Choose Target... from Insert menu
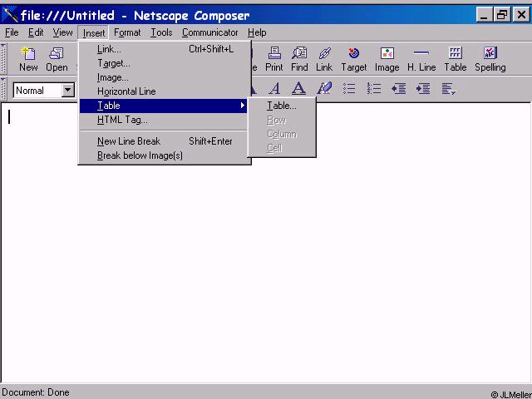The height and width of the screenshot is (399, 532). tap(165, 63)
